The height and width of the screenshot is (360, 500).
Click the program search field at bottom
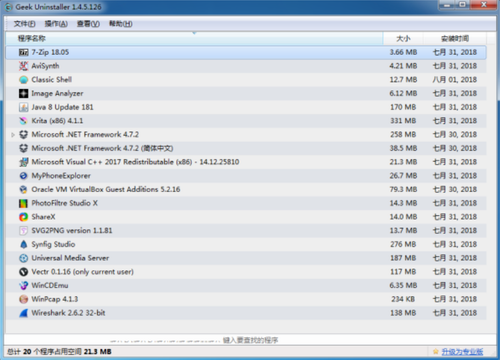coord(250,340)
